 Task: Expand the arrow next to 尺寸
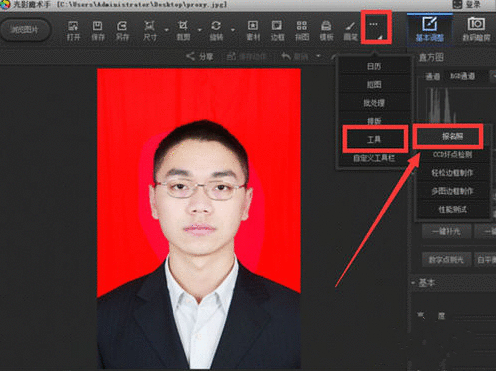(x=166, y=30)
